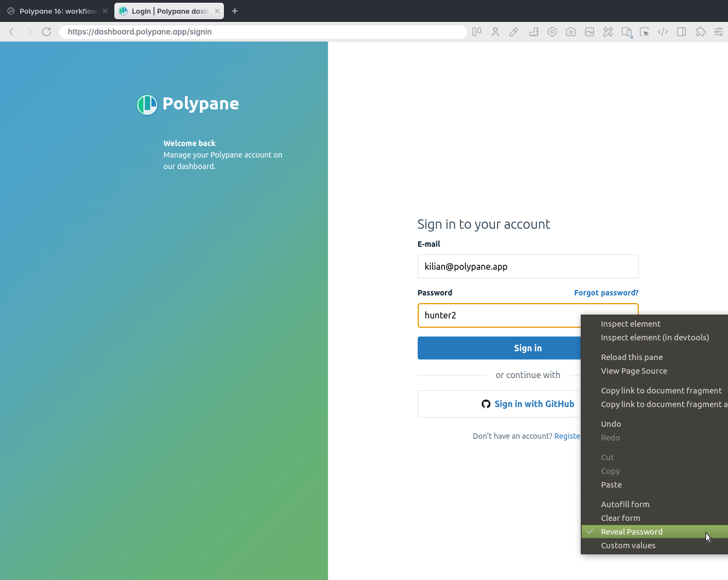728x580 pixels.
Task: Choose Inspect element (in devtools)
Action: click(655, 338)
